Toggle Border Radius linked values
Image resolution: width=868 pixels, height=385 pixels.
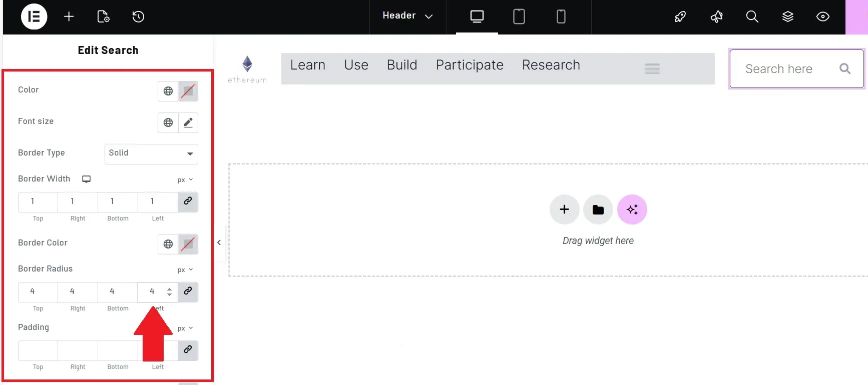coord(188,291)
